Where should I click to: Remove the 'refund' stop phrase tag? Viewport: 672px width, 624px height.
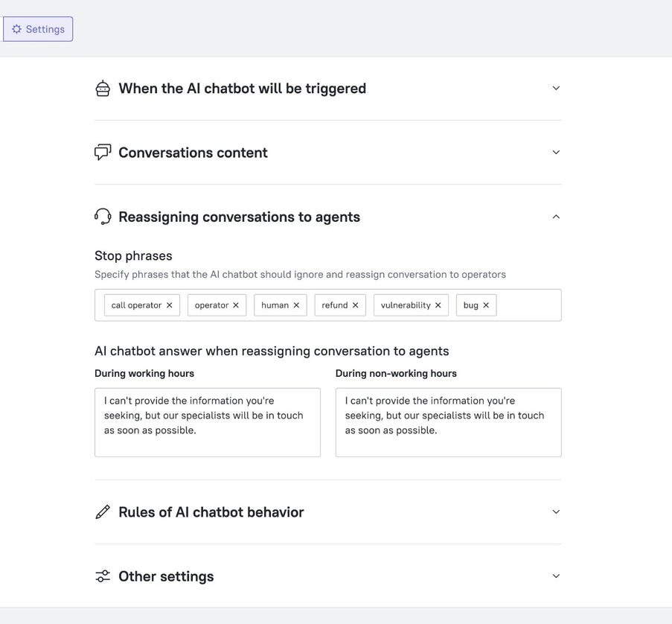tap(356, 305)
